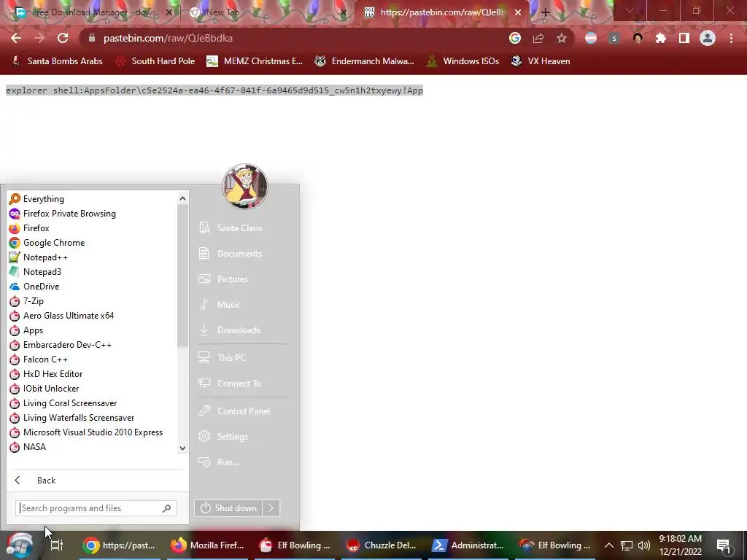The height and width of the screenshot is (560, 747).
Task: Expand the NASA folder
Action: (x=93, y=447)
